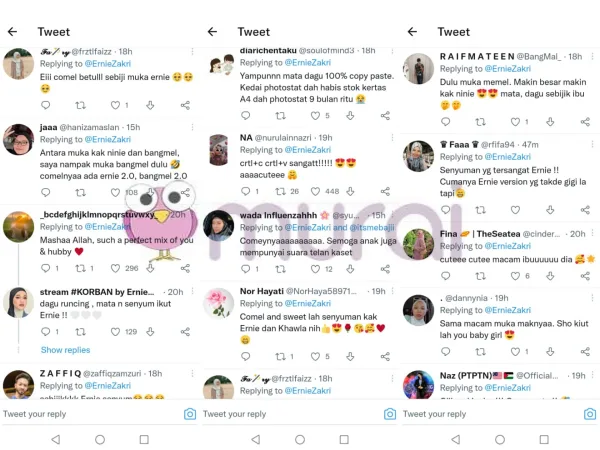
Task: Tap Android home circle in right screen
Action: [500, 439]
